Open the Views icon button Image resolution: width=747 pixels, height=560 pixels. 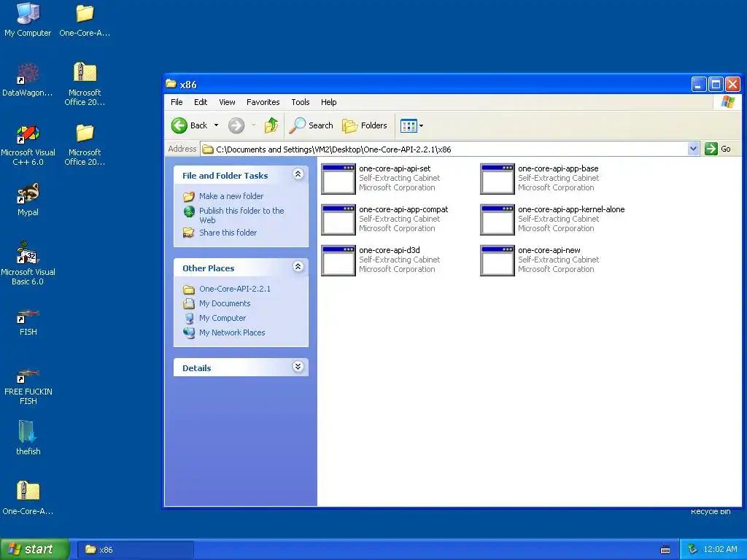pos(409,125)
